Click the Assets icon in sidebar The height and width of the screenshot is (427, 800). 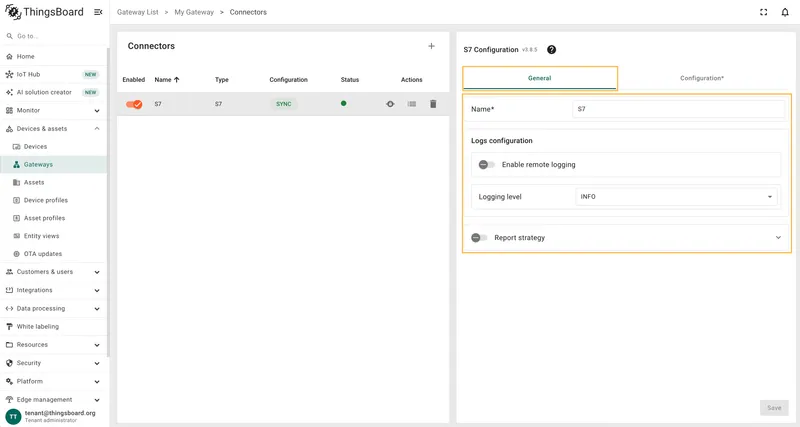coord(16,182)
